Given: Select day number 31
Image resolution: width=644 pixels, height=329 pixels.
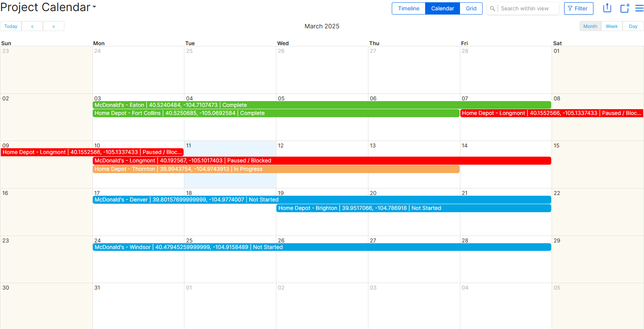Looking at the screenshot, I should 97,288.
